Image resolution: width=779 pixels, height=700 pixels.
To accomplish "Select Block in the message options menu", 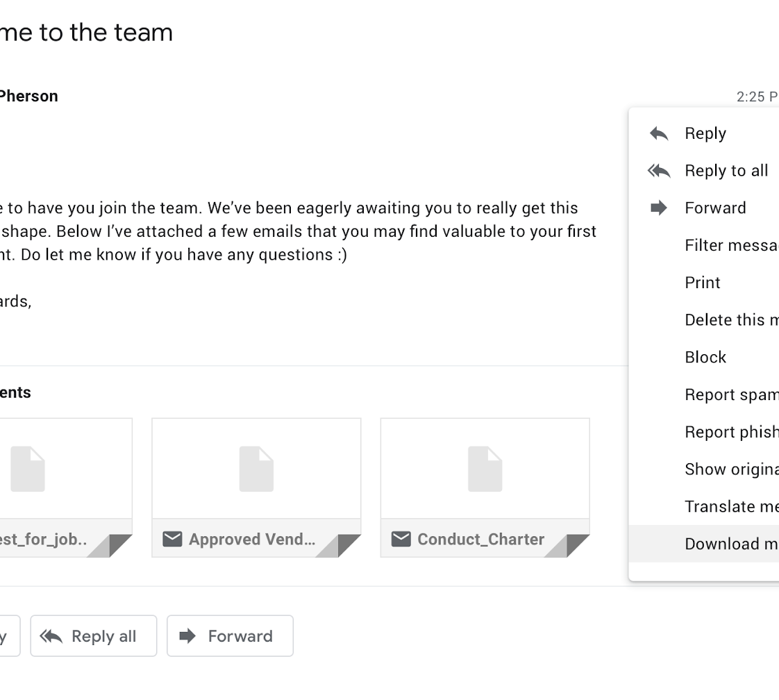I will click(x=705, y=358).
